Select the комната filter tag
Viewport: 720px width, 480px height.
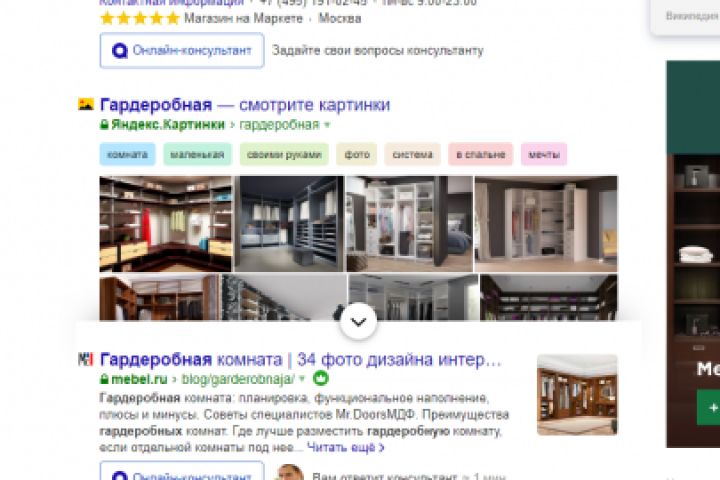coord(128,154)
